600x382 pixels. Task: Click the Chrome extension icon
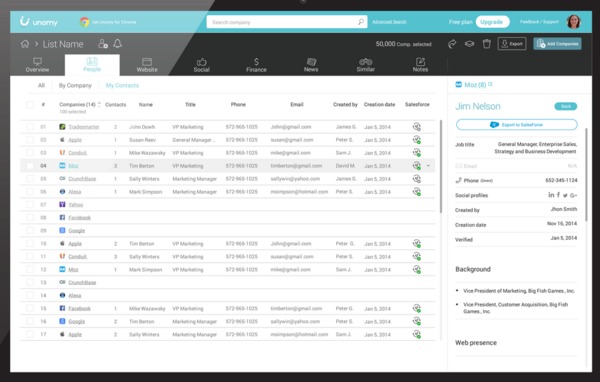tap(84, 22)
